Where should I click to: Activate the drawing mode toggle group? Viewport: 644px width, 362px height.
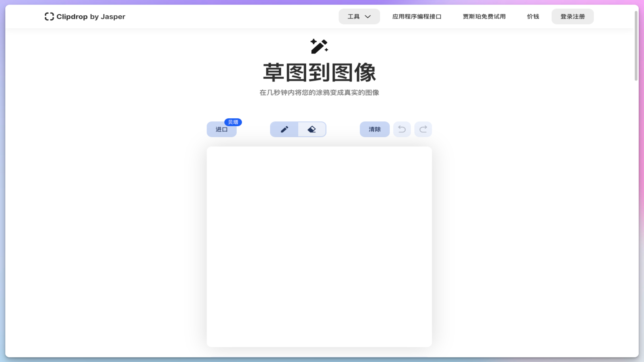[298, 129]
